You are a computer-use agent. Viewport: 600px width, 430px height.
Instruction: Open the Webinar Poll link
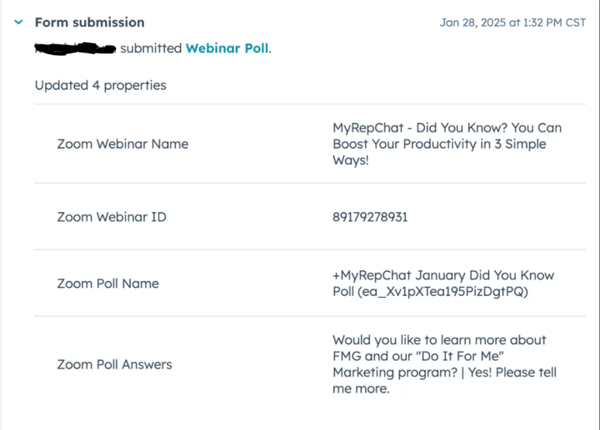pos(227,48)
